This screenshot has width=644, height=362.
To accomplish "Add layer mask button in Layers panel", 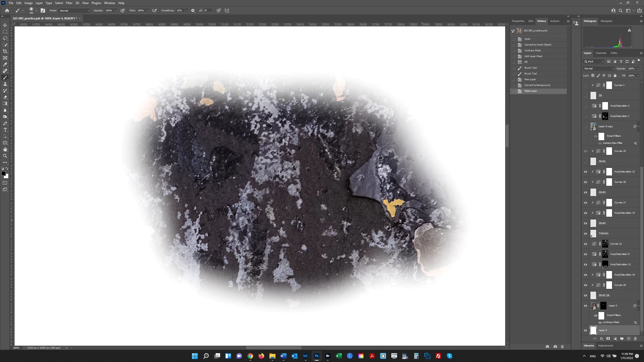I will tap(608, 339).
